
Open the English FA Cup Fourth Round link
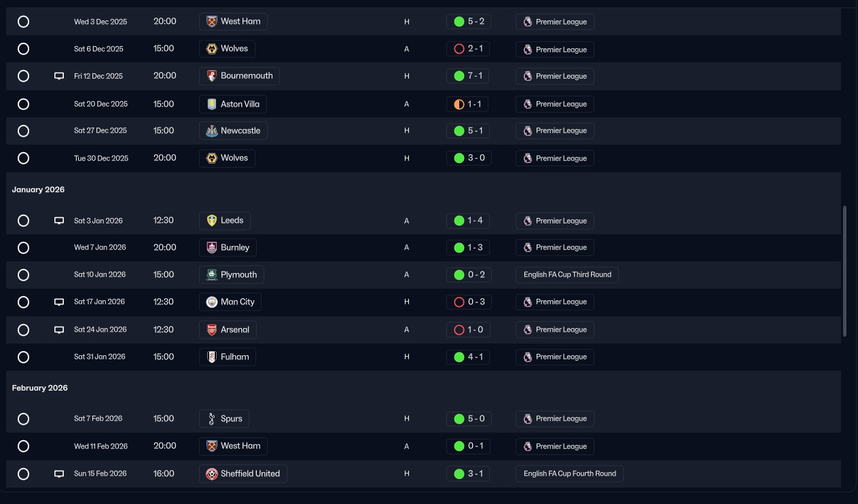(569, 474)
